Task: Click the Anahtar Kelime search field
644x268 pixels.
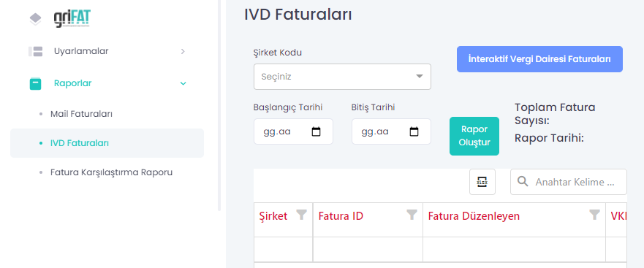Action: pyautogui.click(x=569, y=182)
